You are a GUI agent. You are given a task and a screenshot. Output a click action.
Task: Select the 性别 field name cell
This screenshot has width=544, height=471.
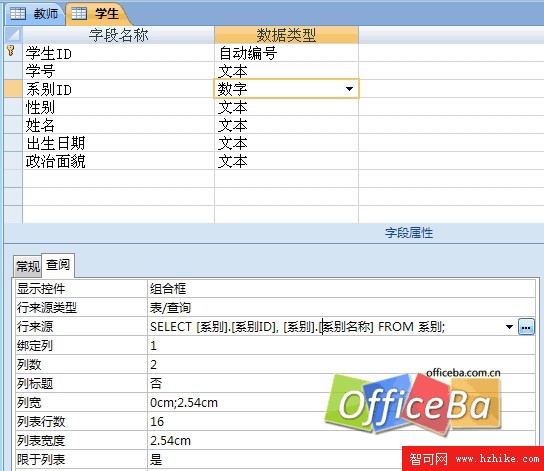point(118,107)
